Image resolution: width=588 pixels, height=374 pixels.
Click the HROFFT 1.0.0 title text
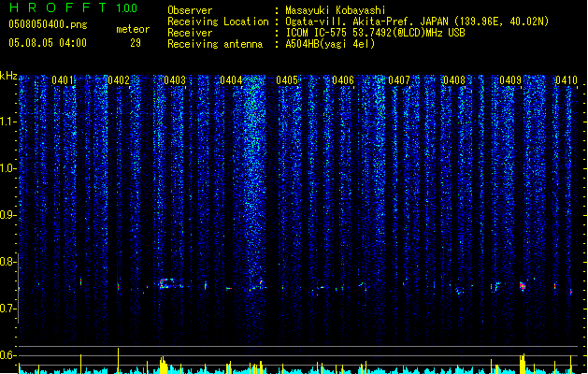coord(73,7)
